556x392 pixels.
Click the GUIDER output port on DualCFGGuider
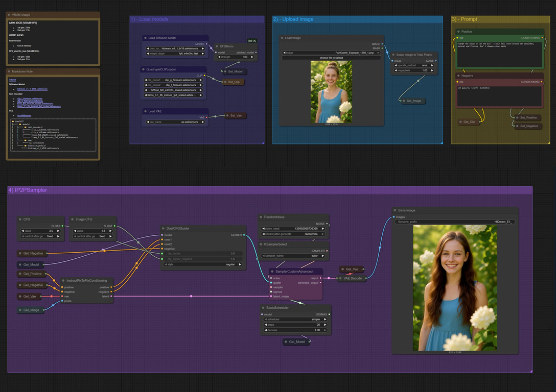[244, 235]
